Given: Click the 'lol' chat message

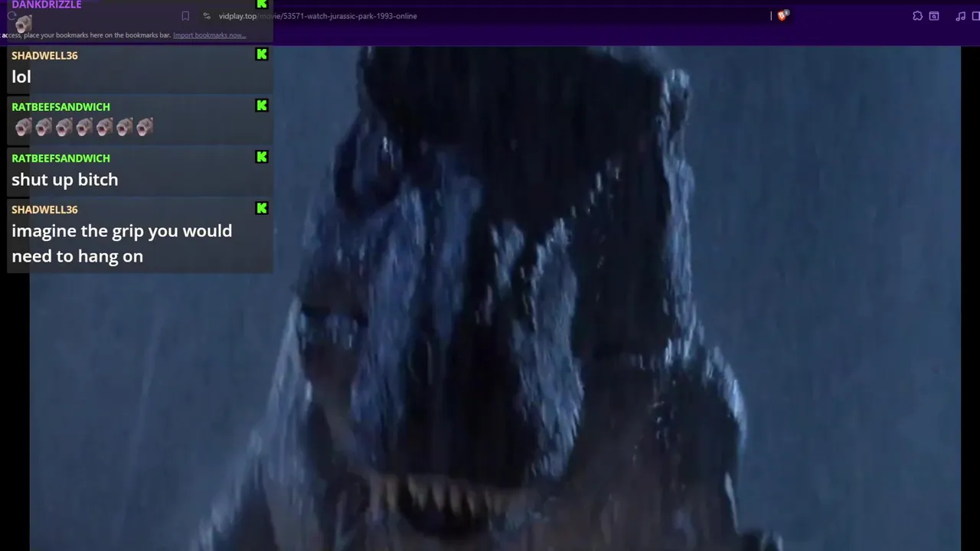Looking at the screenshot, I should [x=21, y=77].
